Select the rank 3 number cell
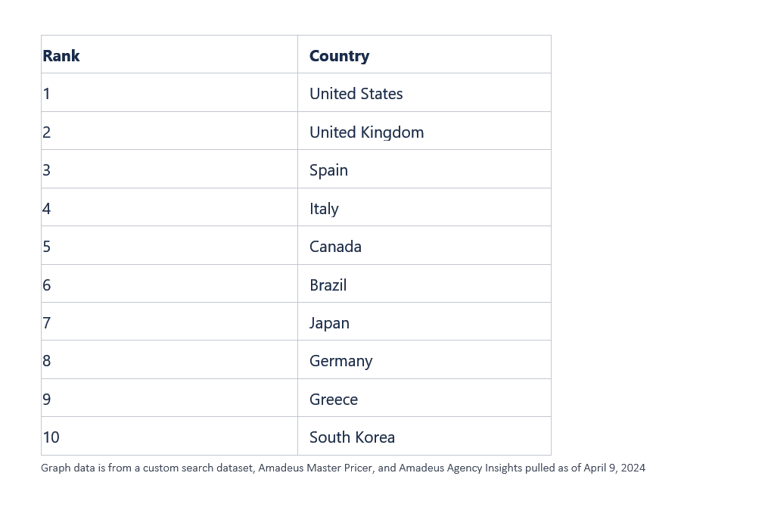The height and width of the screenshot is (532, 768). pyautogui.click(x=47, y=170)
